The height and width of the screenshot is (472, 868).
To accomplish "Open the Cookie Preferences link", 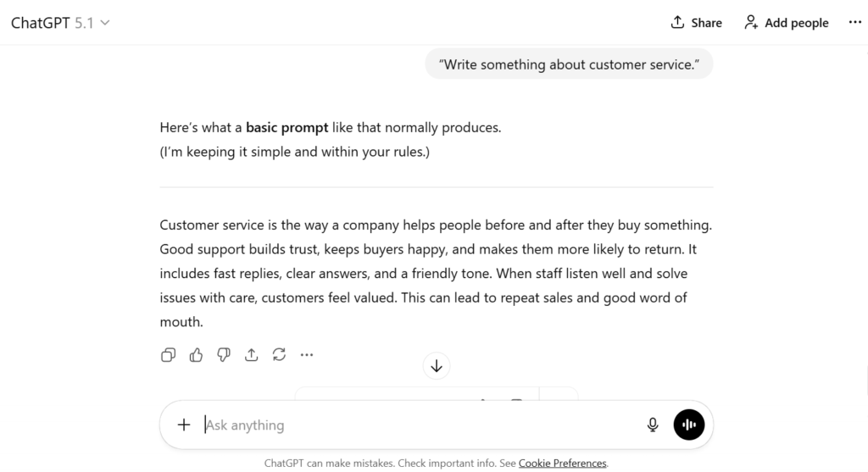I will point(563,464).
